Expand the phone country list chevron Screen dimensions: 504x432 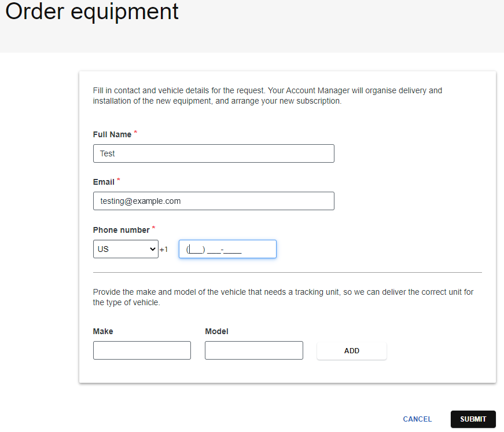point(154,249)
